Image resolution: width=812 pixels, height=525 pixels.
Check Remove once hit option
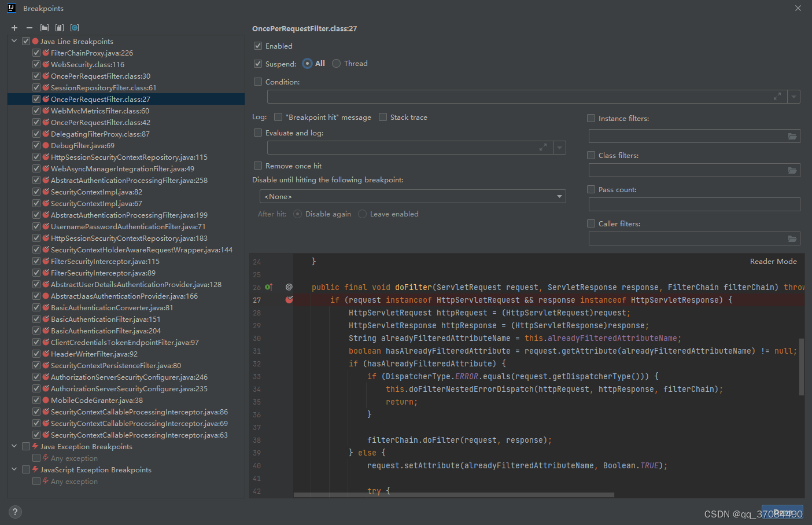pyautogui.click(x=258, y=166)
